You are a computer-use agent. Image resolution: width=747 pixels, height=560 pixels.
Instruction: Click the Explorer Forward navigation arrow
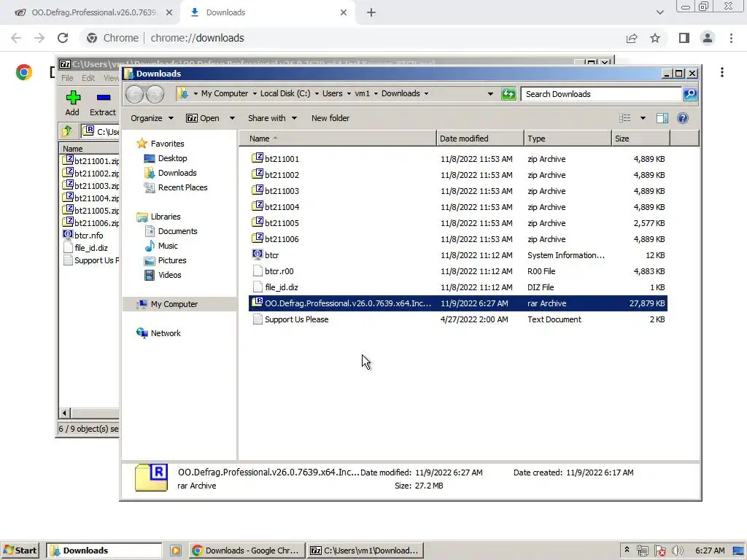click(x=155, y=94)
